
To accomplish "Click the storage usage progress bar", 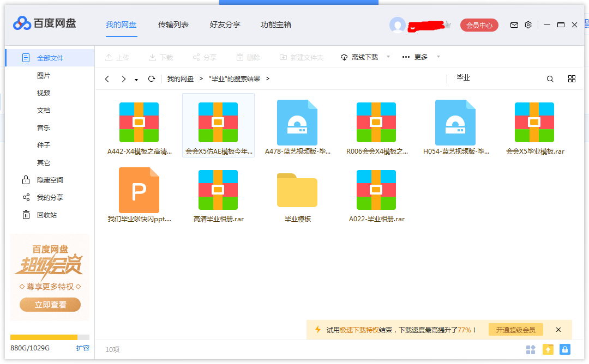I will coord(50,337).
